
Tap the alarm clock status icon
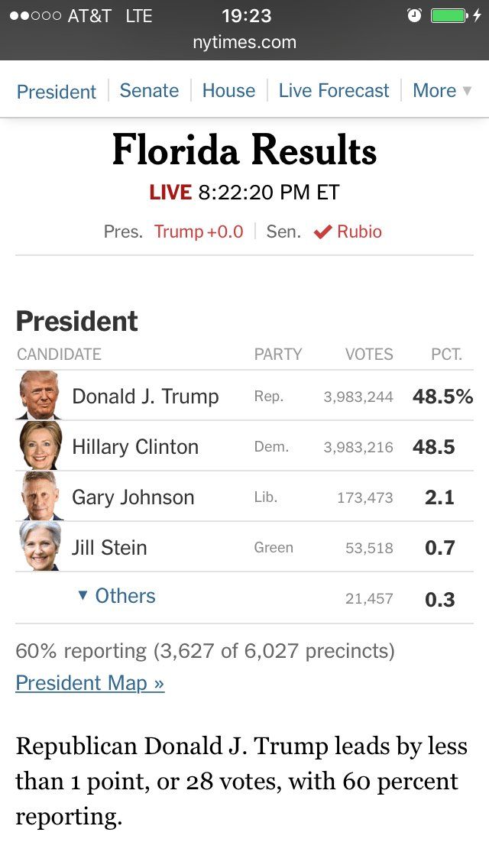pos(414,15)
